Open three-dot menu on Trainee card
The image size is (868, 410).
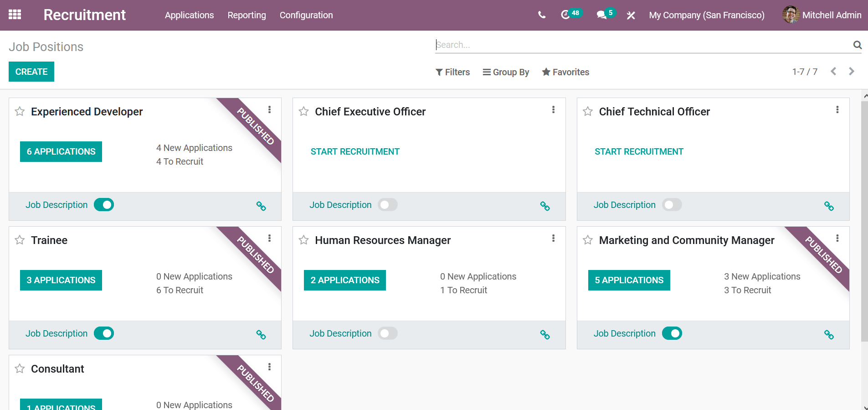point(269,238)
